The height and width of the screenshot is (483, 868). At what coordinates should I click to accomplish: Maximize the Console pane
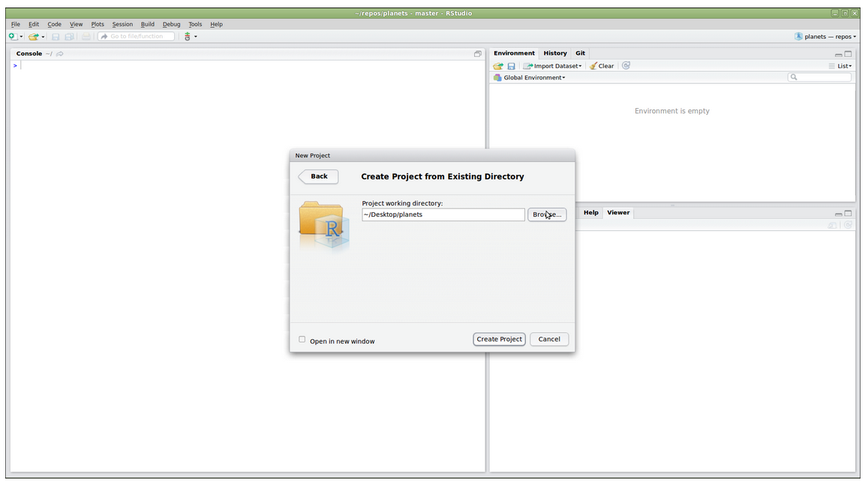(477, 54)
